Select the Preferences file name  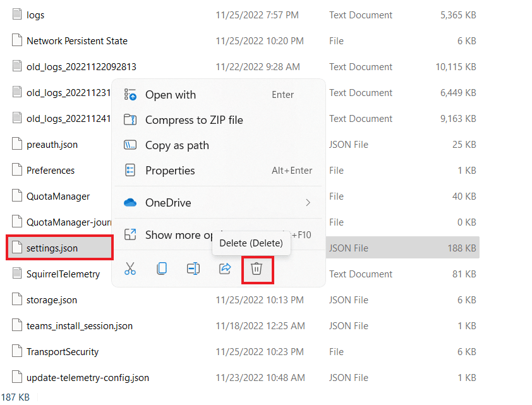51,171
